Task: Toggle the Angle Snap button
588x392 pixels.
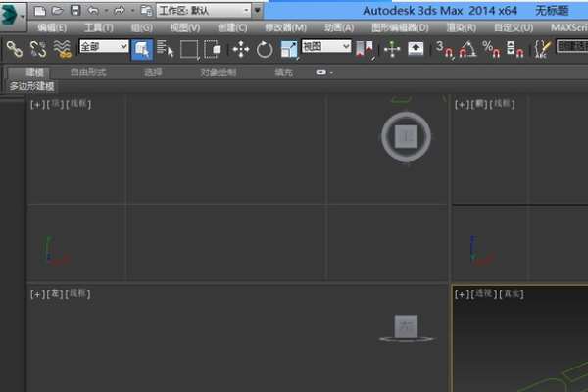Action: (x=466, y=49)
